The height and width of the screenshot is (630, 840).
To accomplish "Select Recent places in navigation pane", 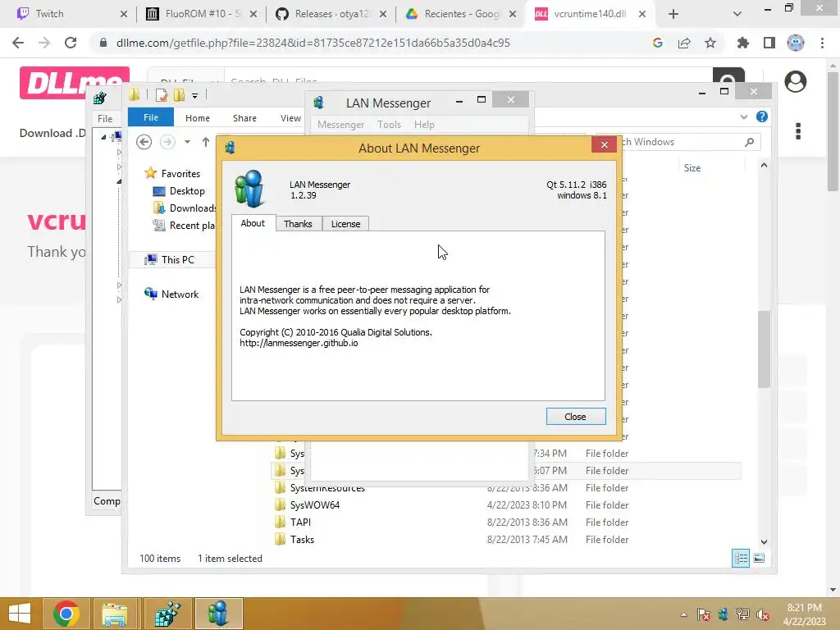I will click(185, 226).
